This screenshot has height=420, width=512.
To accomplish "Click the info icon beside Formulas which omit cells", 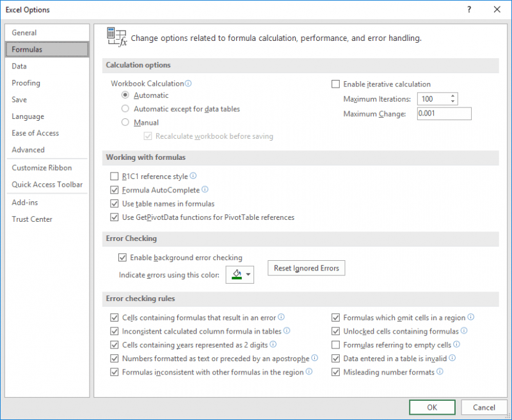I will [x=471, y=317].
